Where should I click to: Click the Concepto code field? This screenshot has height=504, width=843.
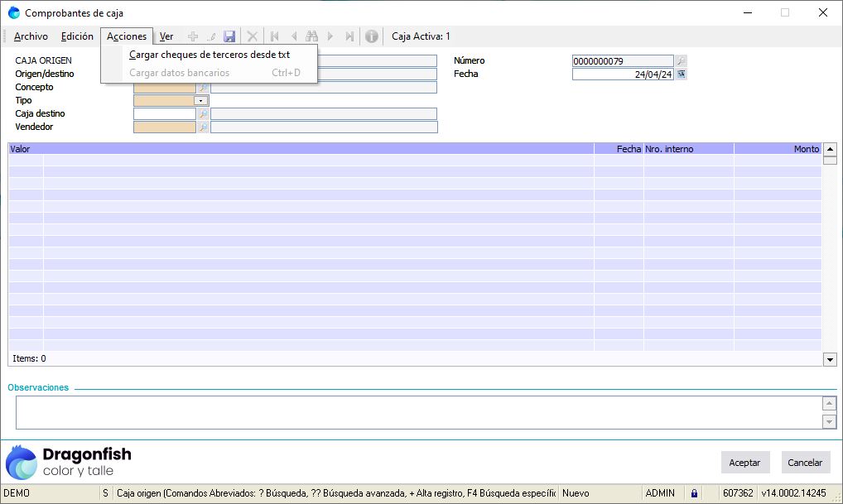(x=165, y=87)
